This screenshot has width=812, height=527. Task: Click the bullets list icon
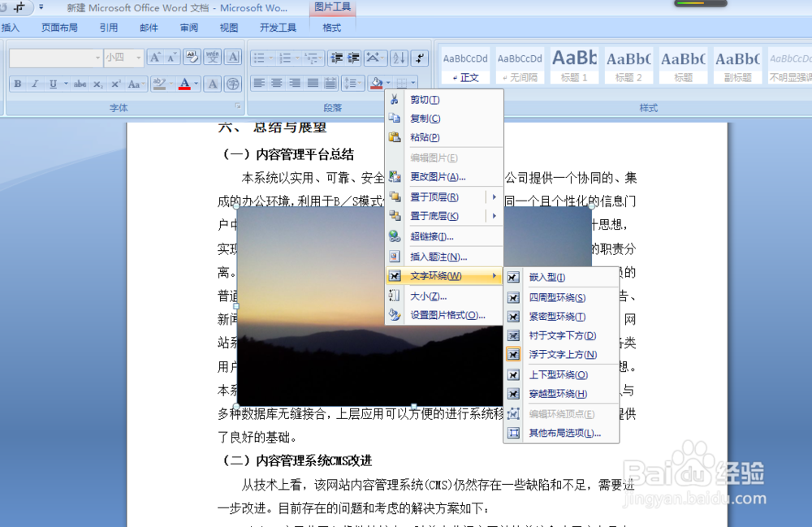pyautogui.click(x=259, y=58)
